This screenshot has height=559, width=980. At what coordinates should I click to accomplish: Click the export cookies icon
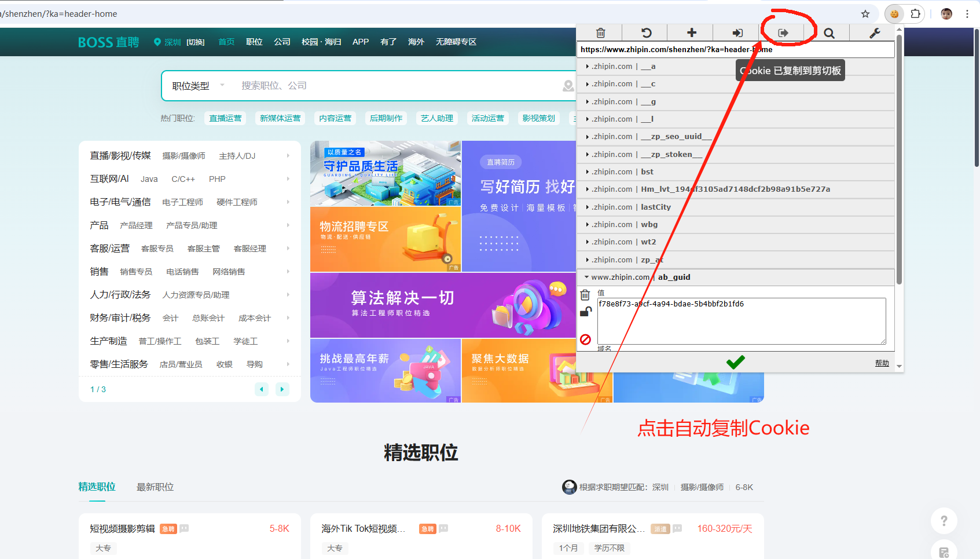[x=783, y=33]
